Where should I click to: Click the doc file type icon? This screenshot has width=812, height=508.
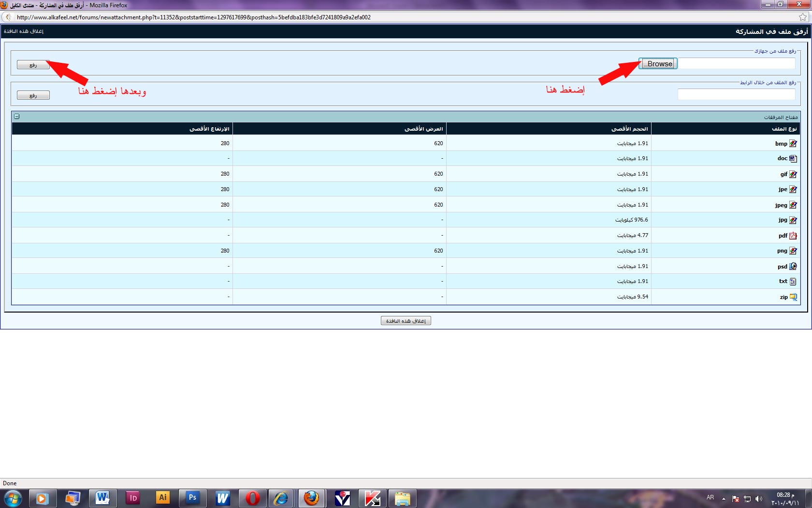pos(793,159)
